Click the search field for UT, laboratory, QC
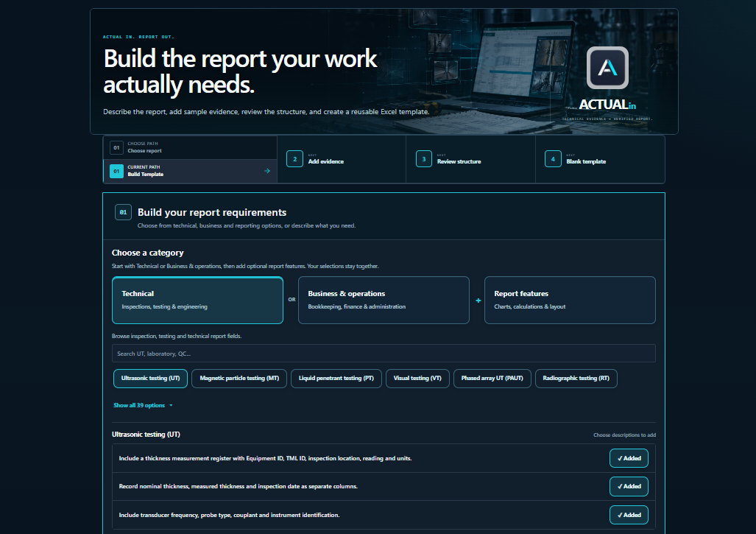This screenshot has height=534, width=756. tap(384, 354)
